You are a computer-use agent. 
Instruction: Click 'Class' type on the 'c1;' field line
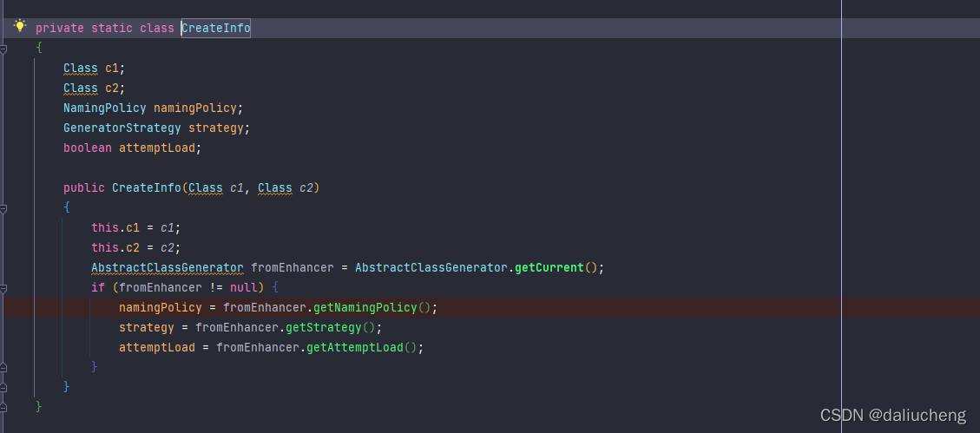(81, 68)
